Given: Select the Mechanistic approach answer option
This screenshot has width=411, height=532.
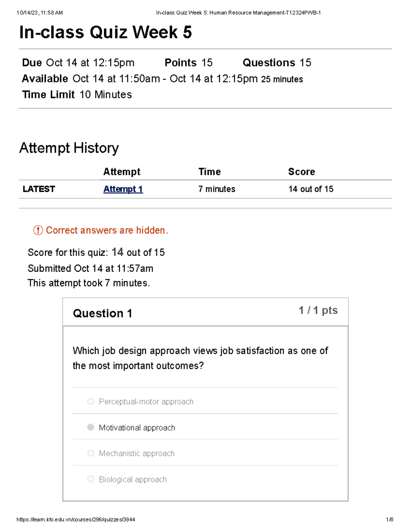Looking at the screenshot, I should [90, 453].
